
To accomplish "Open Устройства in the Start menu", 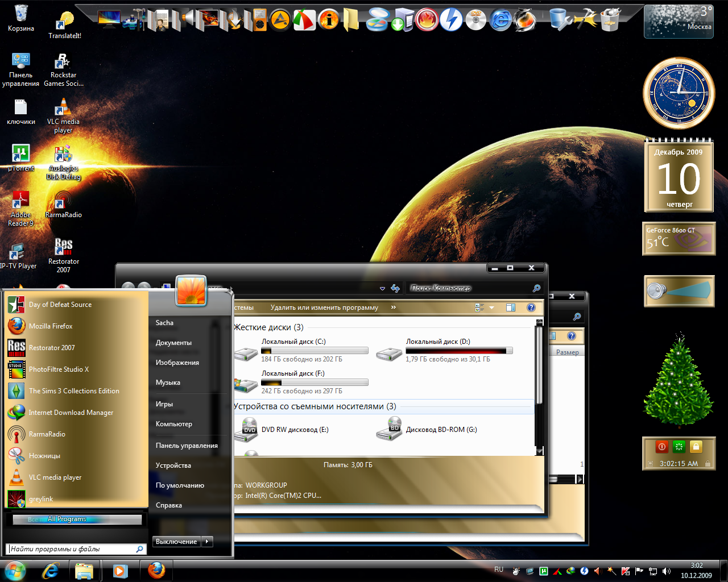I will point(173,465).
